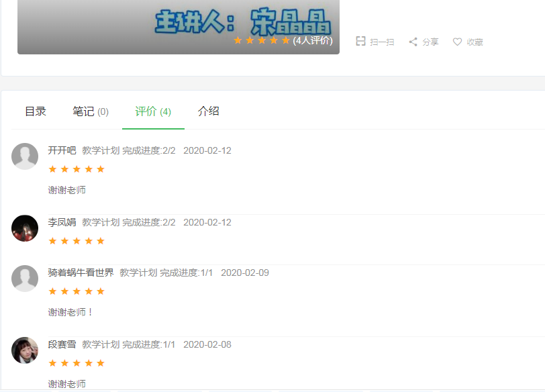The image size is (545, 392).
Task: Click the avatar of user 段赛雪
Action: [25, 350]
